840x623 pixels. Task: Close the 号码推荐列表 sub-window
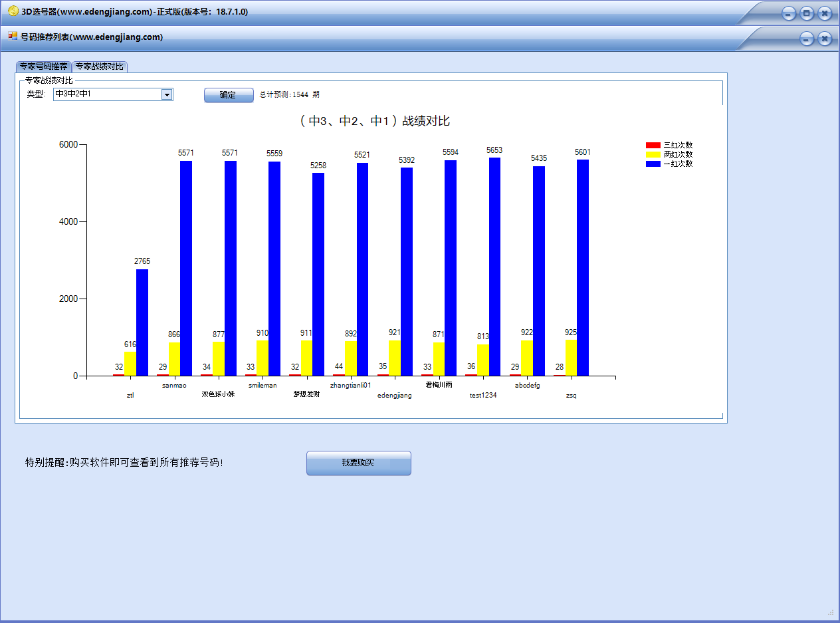(825, 39)
